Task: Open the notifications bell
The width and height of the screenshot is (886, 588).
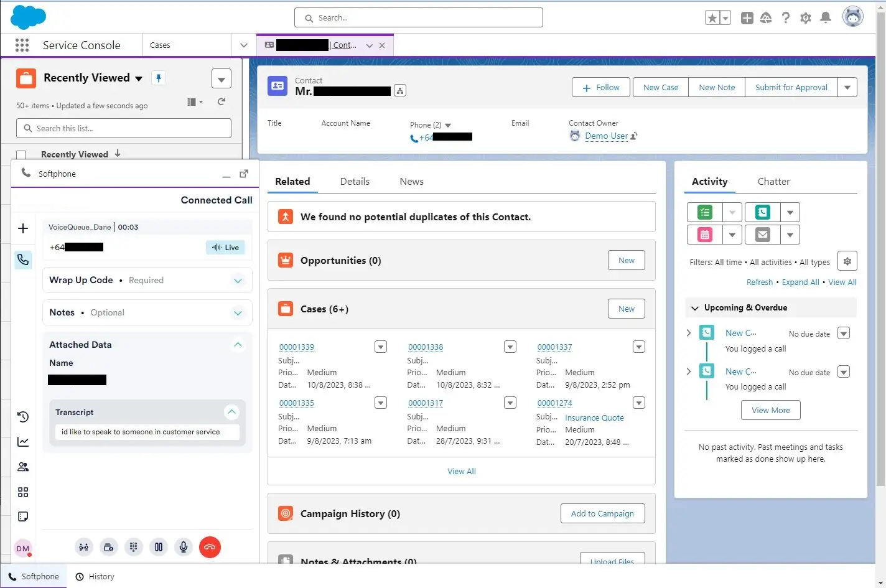Action: tap(825, 18)
